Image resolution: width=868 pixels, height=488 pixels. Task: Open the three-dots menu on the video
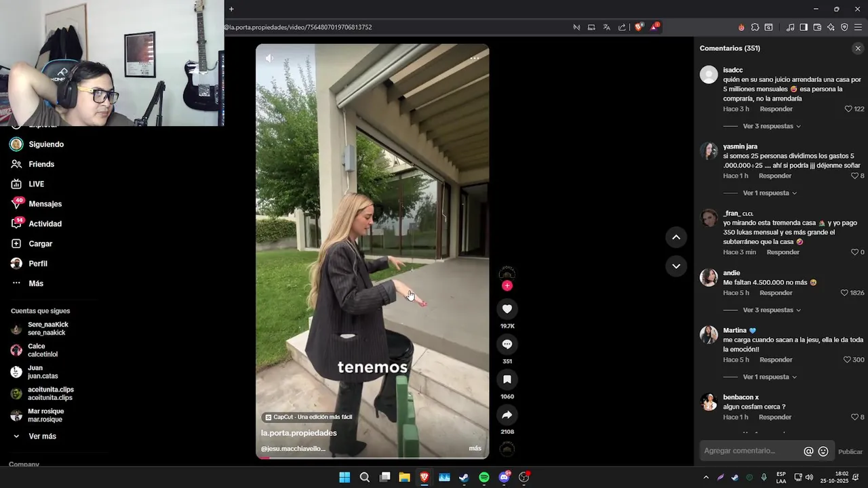click(475, 58)
